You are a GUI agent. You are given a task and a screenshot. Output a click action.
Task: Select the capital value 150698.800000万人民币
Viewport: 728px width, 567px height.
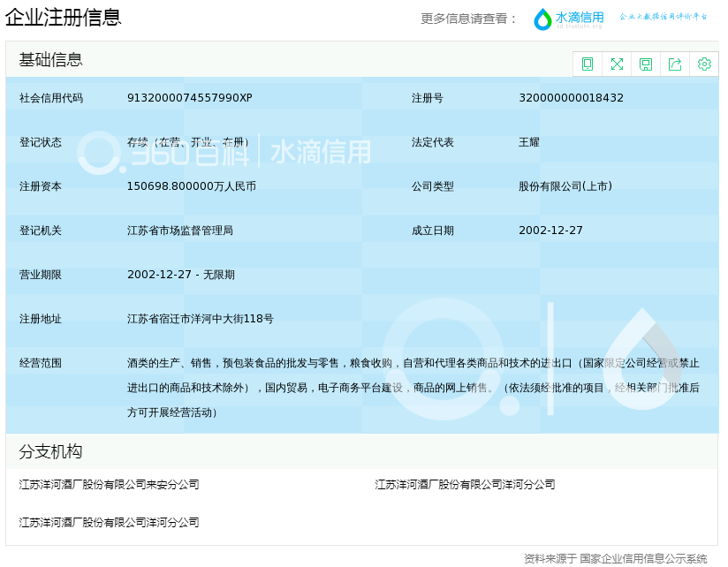point(192,186)
